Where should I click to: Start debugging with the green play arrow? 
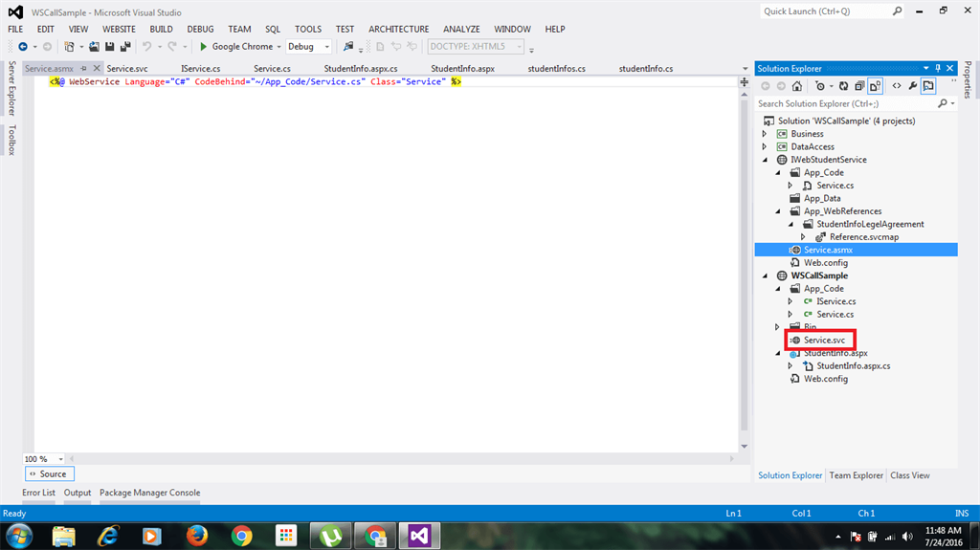point(203,46)
